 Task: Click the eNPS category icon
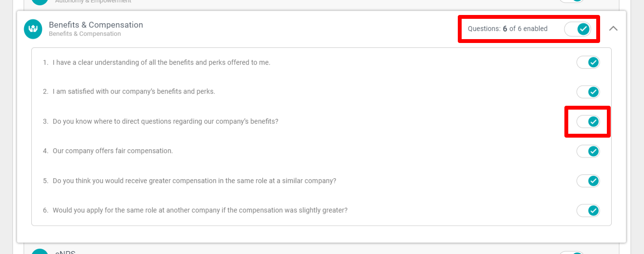click(40, 252)
